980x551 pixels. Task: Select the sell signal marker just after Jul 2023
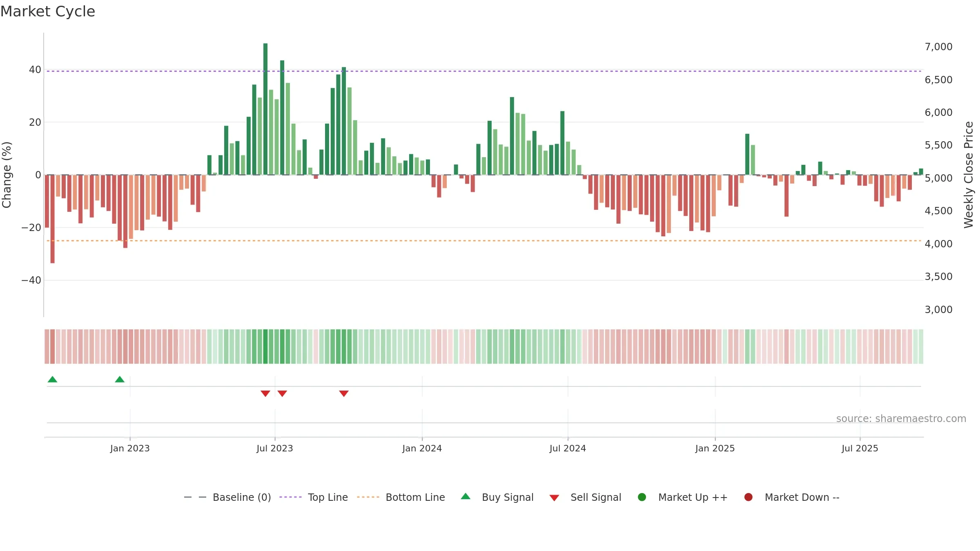282,393
